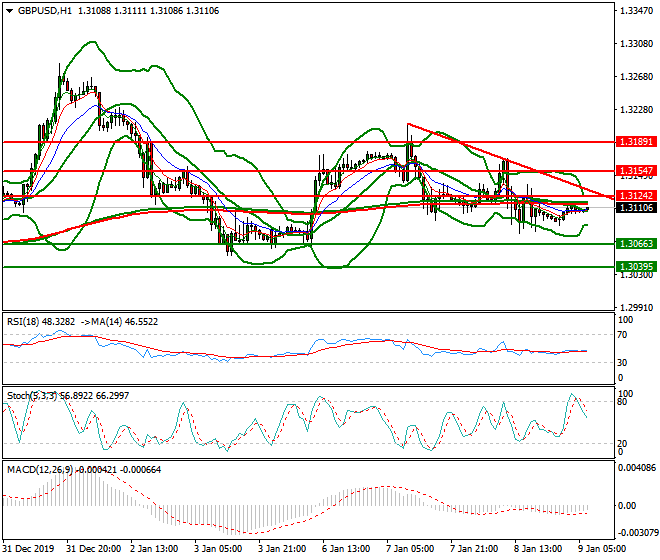The image size is (660, 560).
Task: Click the RSI(18) 48.3282 indicator label
Action: 41,322
